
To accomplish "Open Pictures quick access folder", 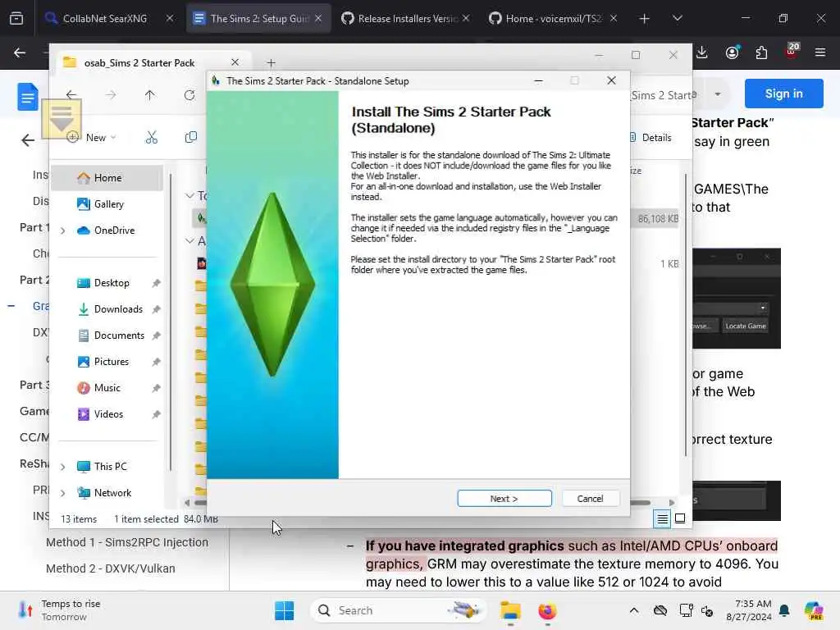I will (112, 362).
